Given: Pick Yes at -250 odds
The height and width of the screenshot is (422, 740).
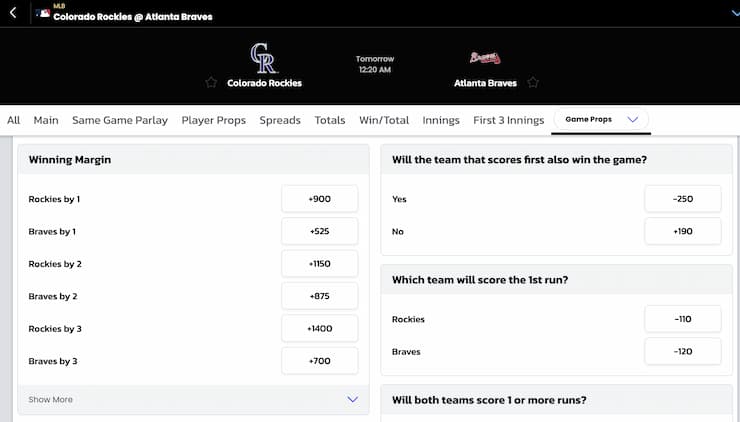Looking at the screenshot, I should tap(683, 199).
